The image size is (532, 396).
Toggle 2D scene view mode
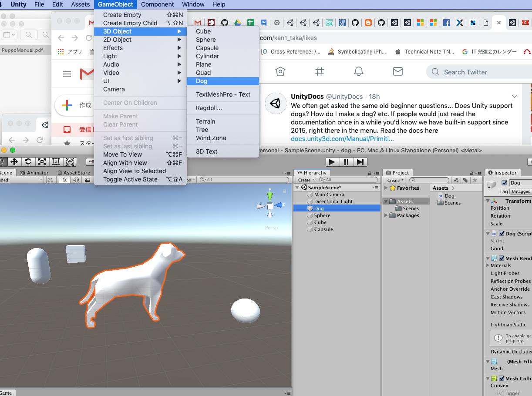(51, 180)
